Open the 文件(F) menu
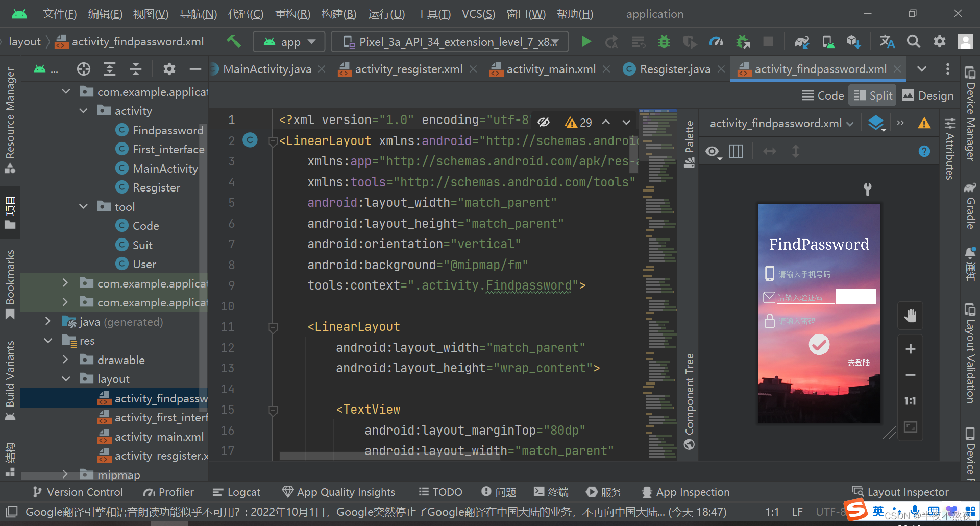Viewport: 980px width, 526px height. 59,14
